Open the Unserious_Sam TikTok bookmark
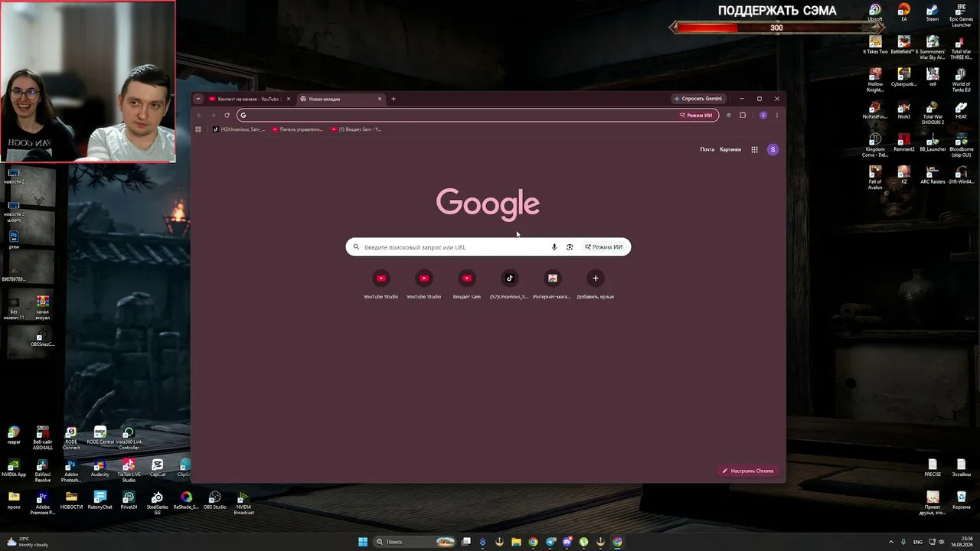The height and width of the screenshot is (551, 980). coord(239,129)
